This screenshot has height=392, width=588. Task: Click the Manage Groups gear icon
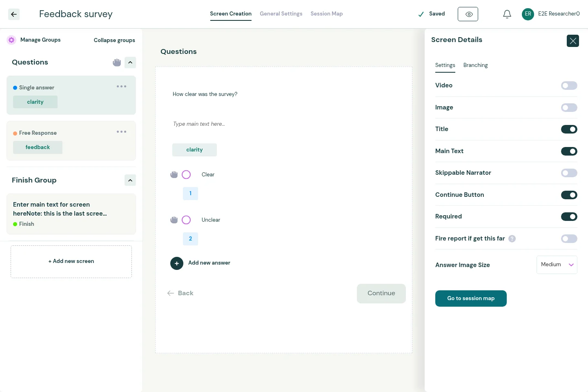pos(11,40)
